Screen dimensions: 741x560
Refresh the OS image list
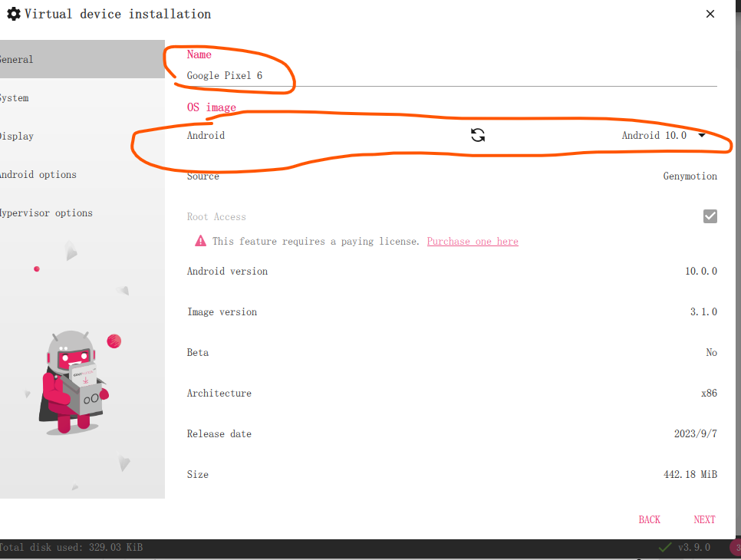[478, 136]
